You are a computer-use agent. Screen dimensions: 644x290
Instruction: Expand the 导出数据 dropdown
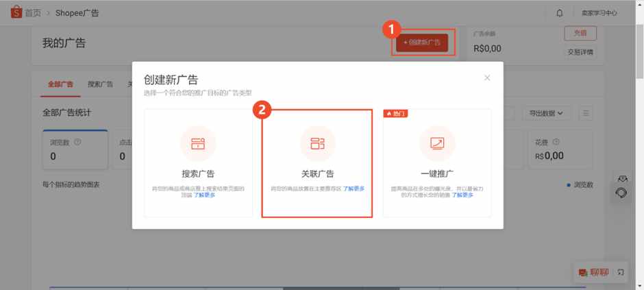[547, 113]
